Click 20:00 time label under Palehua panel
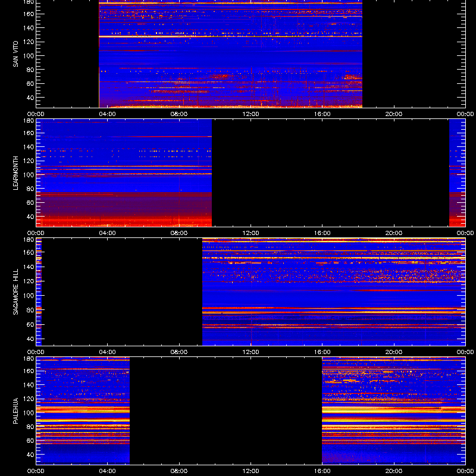 tap(394, 471)
